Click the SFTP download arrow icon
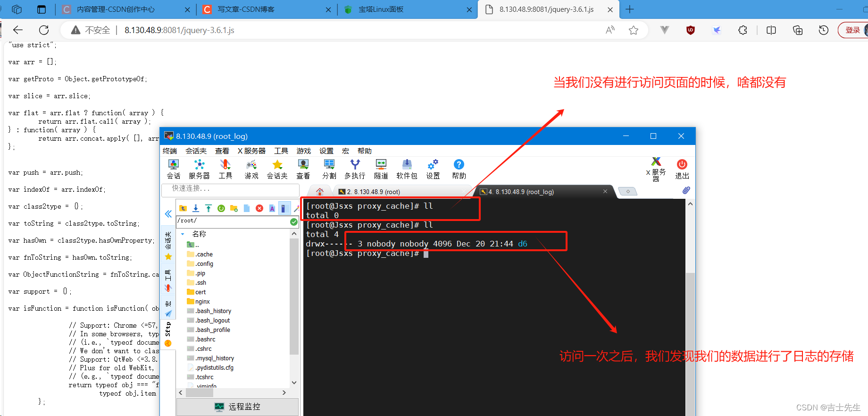 (196, 208)
